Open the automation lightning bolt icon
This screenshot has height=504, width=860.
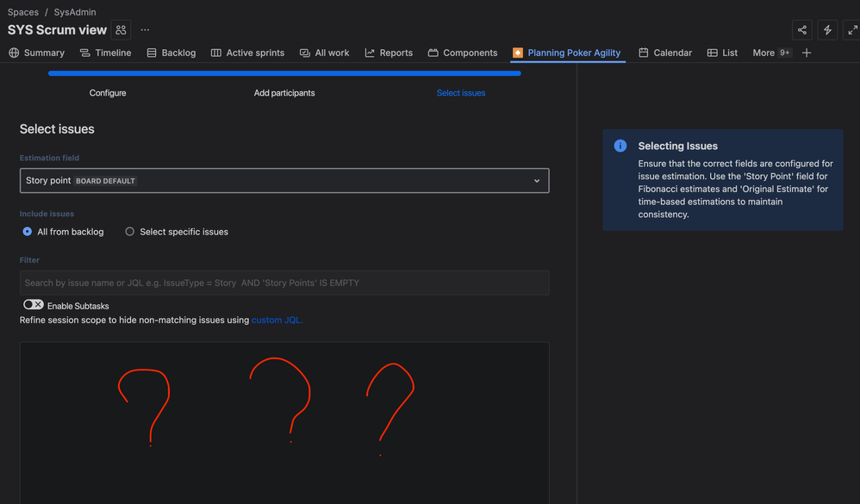pos(827,30)
